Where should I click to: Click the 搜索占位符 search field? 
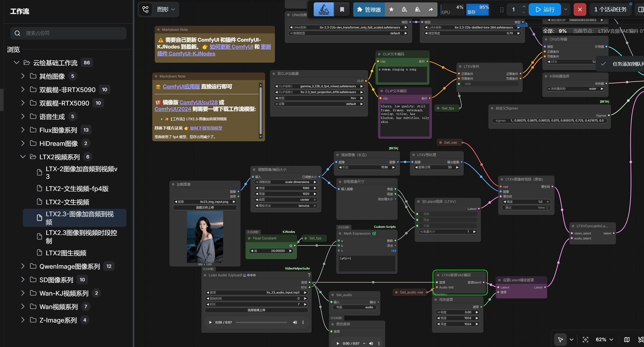(68, 33)
